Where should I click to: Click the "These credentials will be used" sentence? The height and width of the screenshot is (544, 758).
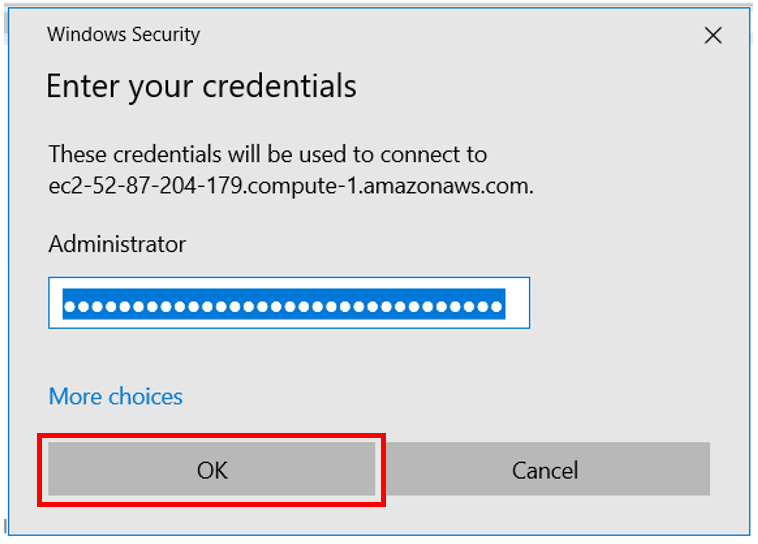click(x=267, y=155)
